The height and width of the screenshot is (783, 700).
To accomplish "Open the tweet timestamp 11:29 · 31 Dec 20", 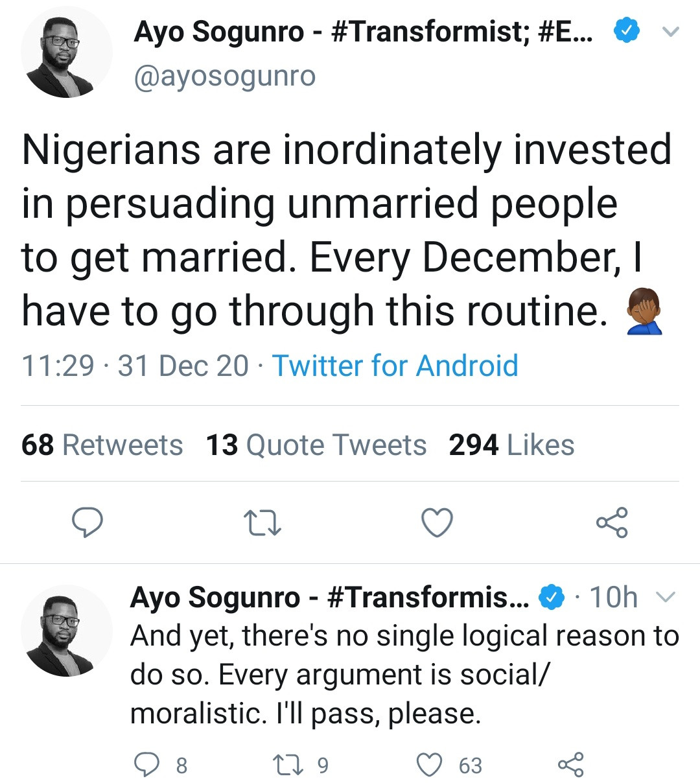I will pos(135,366).
